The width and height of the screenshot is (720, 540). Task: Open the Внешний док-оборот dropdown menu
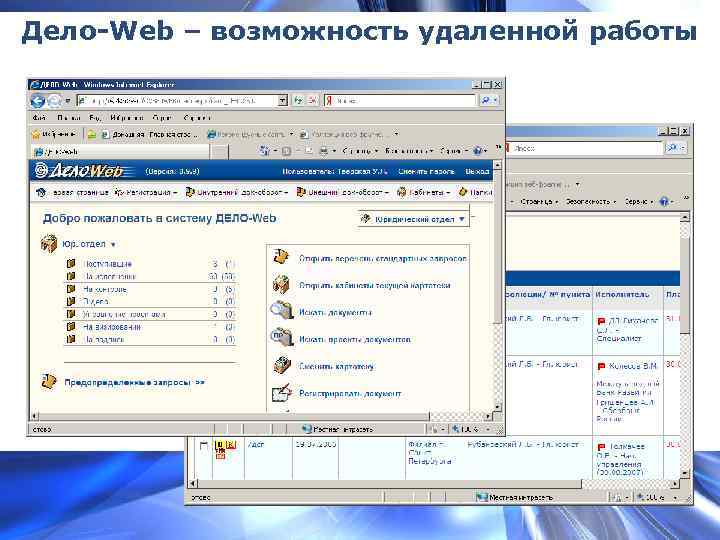point(343,192)
